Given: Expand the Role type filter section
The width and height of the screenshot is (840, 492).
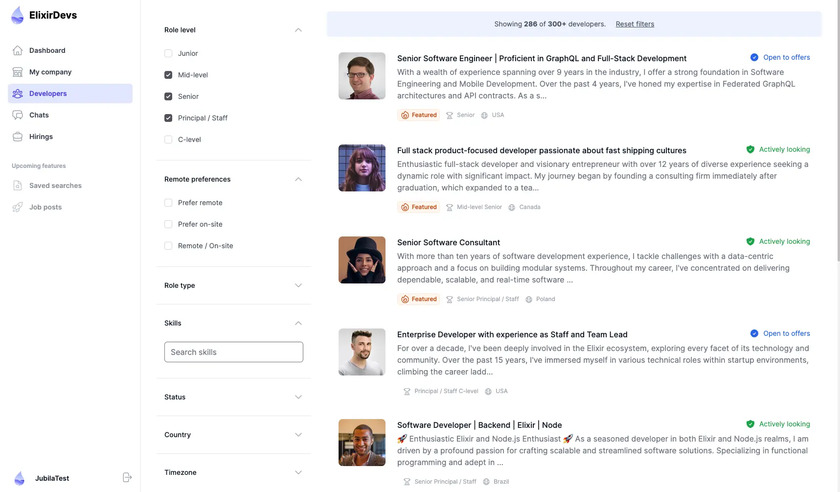Looking at the screenshot, I should [298, 286].
